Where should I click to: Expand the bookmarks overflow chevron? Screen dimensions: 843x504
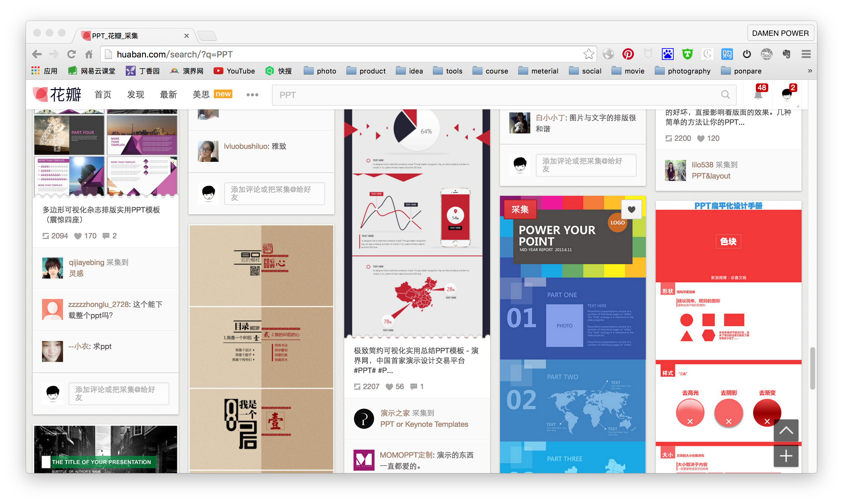(x=810, y=71)
